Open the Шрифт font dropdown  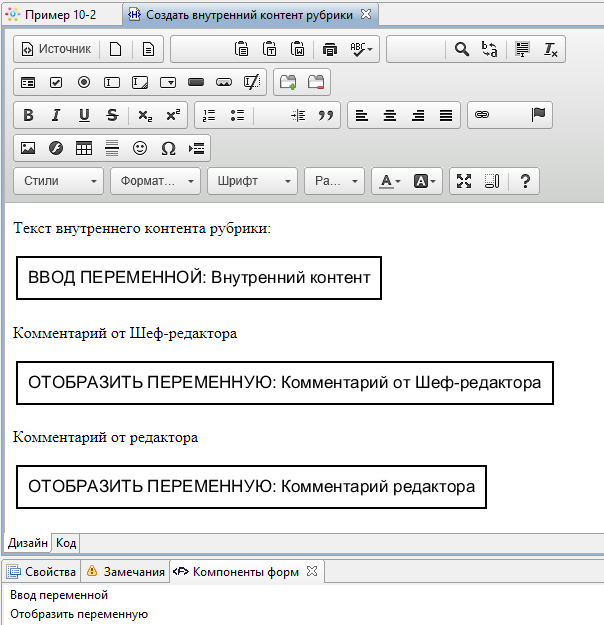(252, 181)
